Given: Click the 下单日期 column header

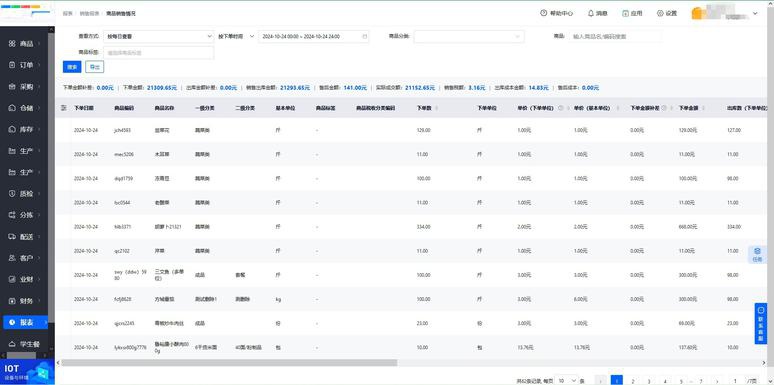Looking at the screenshot, I should click(x=83, y=108).
